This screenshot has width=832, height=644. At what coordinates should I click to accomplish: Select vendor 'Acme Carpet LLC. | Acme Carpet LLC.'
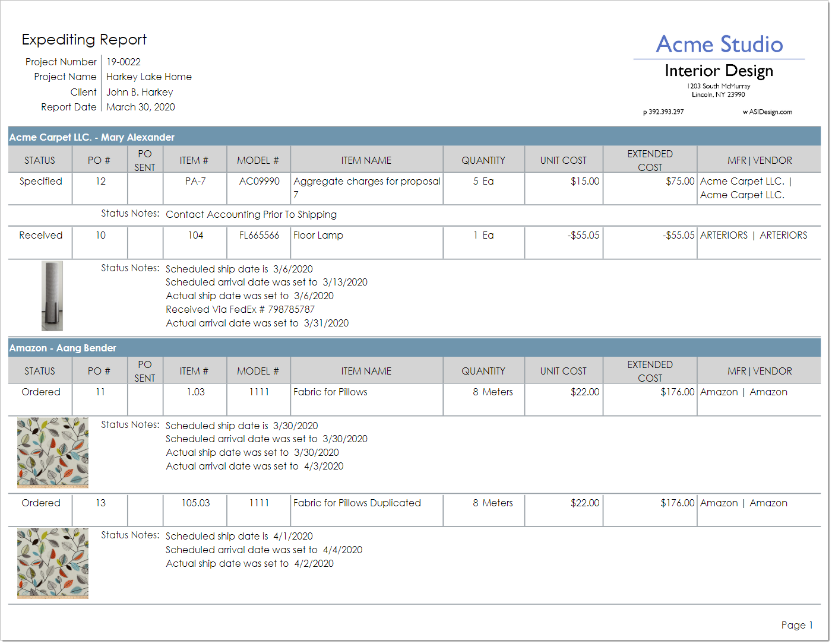(746, 188)
